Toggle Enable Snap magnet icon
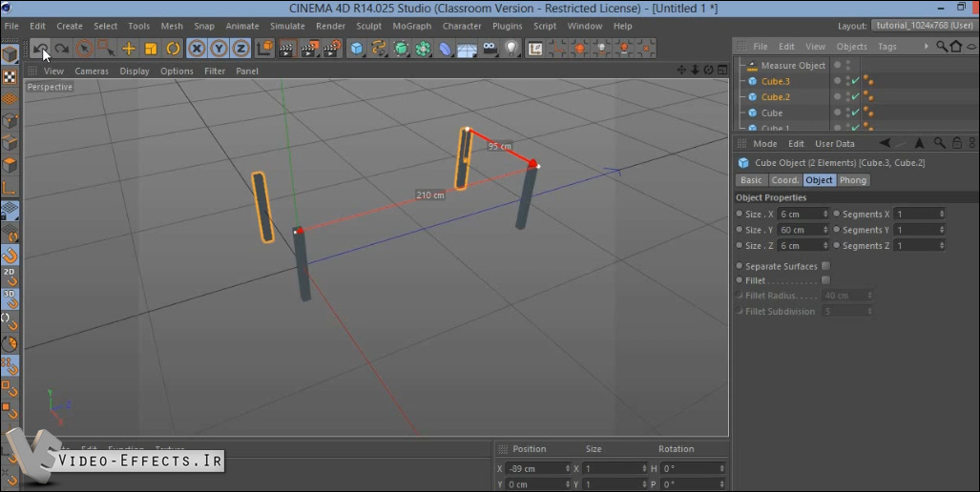980x492 pixels. [x=10, y=255]
